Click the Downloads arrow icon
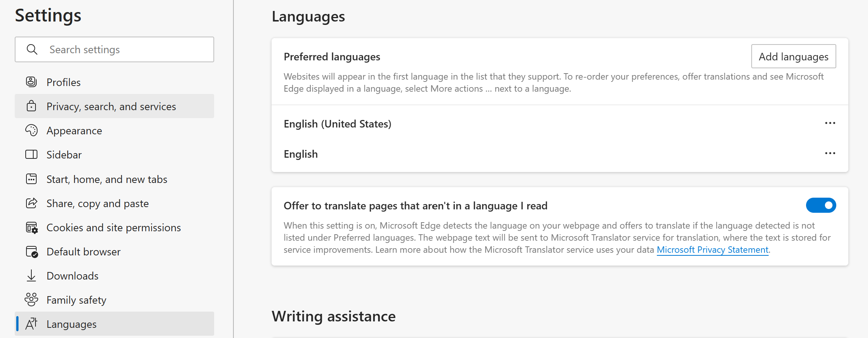868x338 pixels. [31, 276]
